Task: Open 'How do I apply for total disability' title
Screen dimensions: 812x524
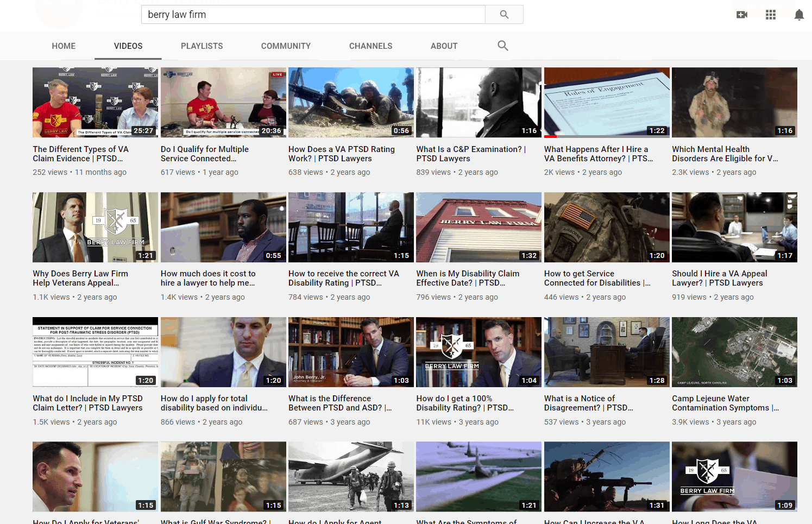Action: [214, 403]
